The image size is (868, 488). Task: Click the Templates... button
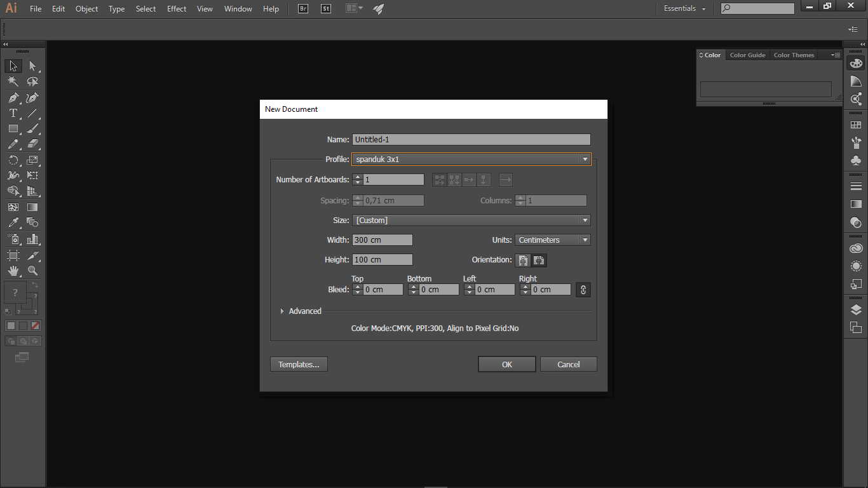point(299,365)
